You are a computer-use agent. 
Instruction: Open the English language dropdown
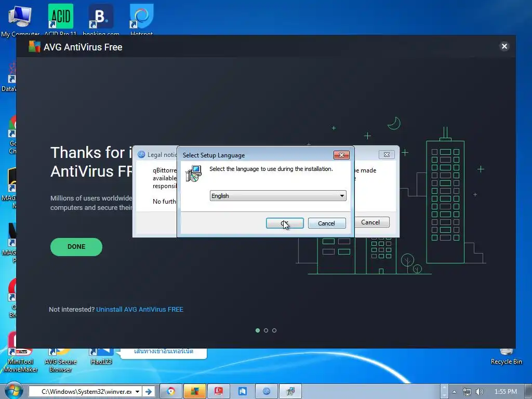(278, 196)
